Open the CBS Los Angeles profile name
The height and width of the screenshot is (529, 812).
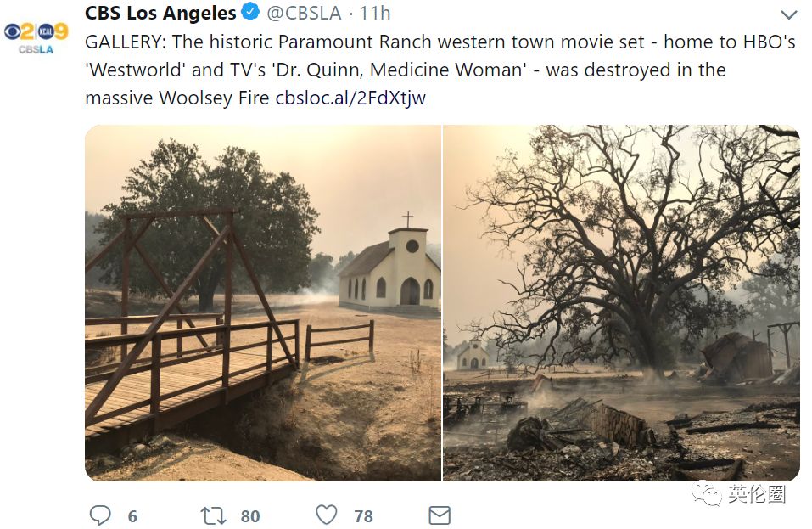pos(160,13)
